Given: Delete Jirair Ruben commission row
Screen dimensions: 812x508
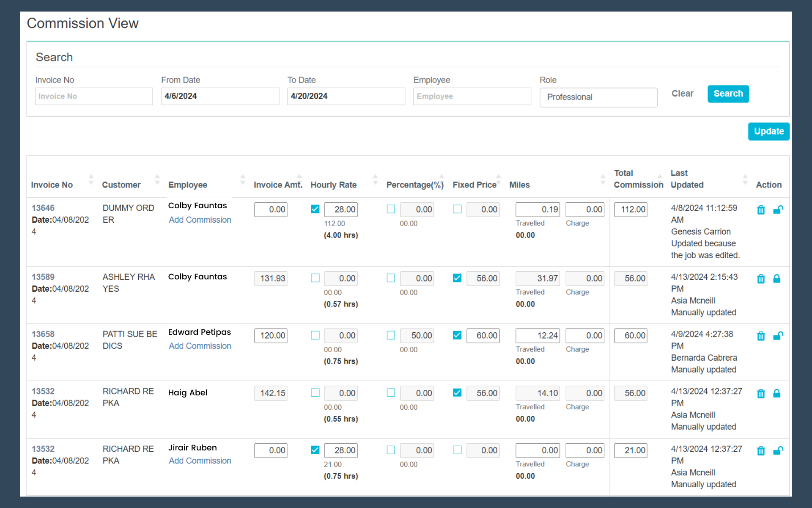Looking at the screenshot, I should coord(761,450).
